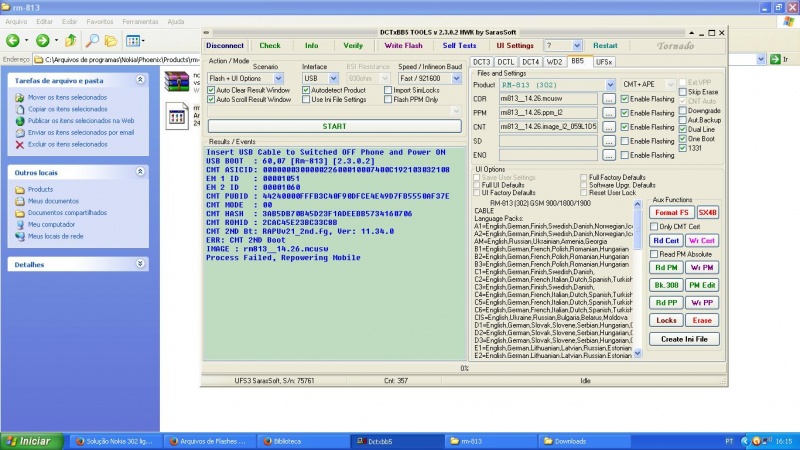Click the Rd Cert button
This screenshot has width=800, height=450.
tap(666, 240)
